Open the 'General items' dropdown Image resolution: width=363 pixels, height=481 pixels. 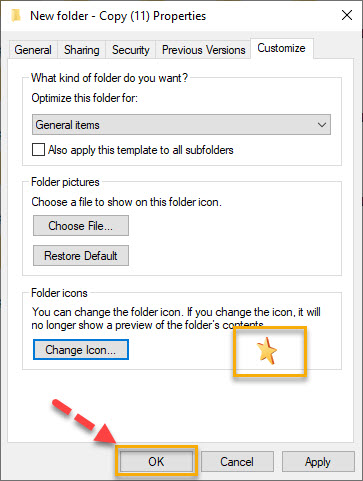tap(181, 125)
